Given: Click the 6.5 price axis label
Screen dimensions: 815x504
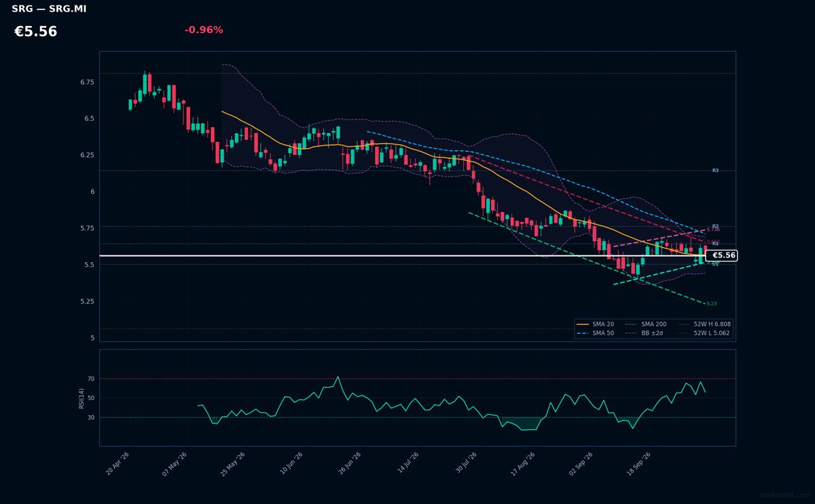Looking at the screenshot, I should pyautogui.click(x=89, y=118).
